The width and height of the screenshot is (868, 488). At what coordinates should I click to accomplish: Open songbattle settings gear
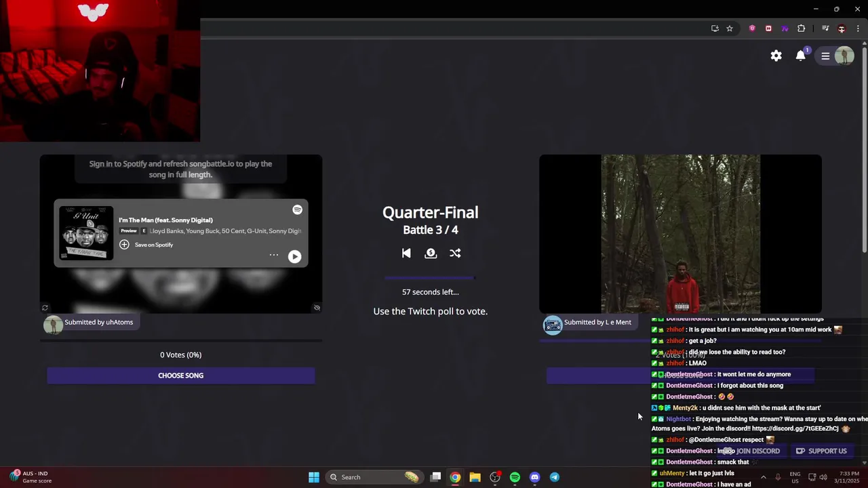[776, 56]
